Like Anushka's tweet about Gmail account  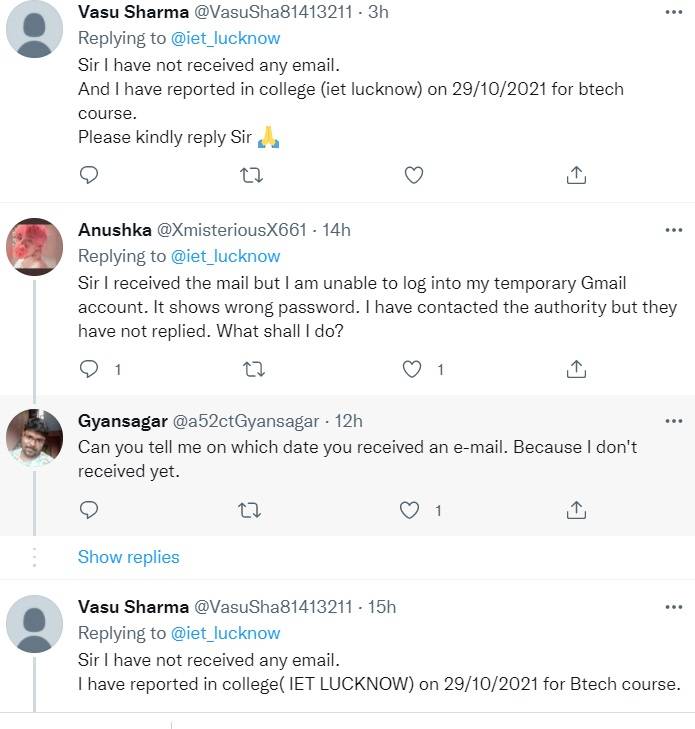(x=413, y=369)
